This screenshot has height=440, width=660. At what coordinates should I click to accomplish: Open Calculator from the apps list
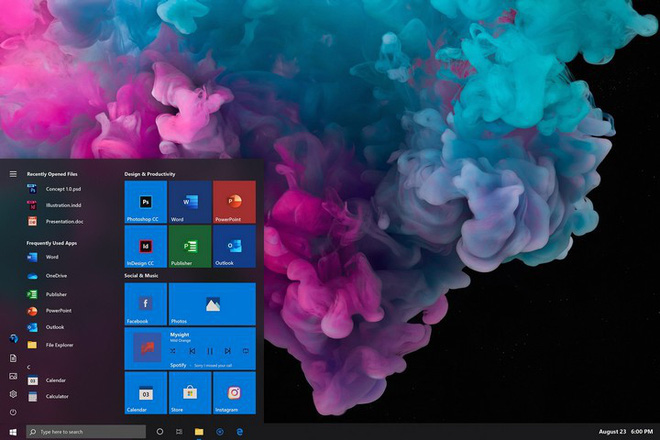[x=48, y=397]
